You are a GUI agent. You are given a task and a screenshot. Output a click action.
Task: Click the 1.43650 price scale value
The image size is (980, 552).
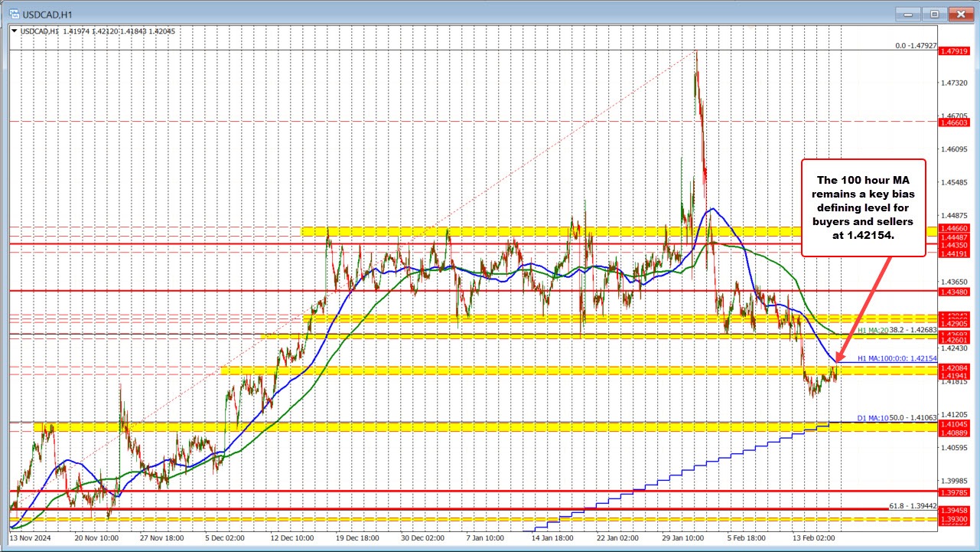(x=954, y=282)
